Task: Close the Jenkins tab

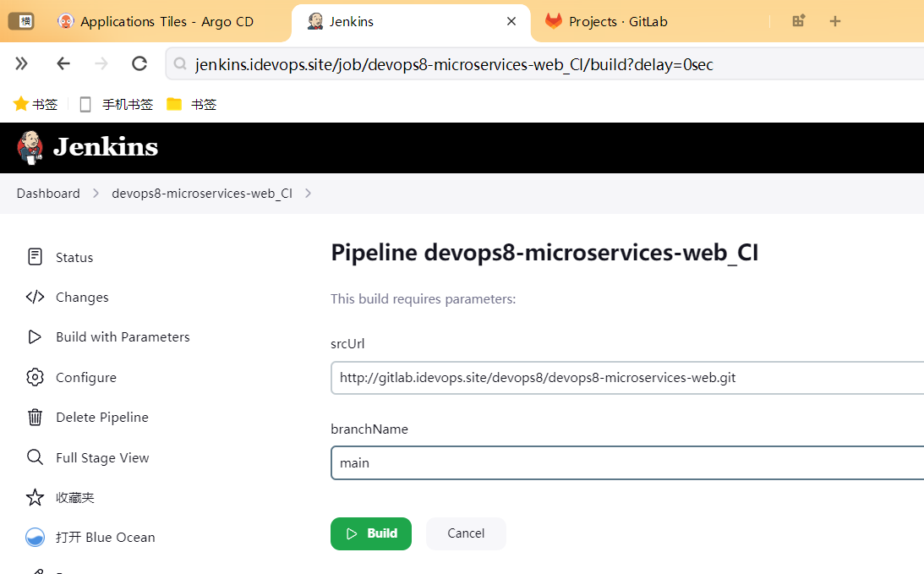Action: point(511,21)
